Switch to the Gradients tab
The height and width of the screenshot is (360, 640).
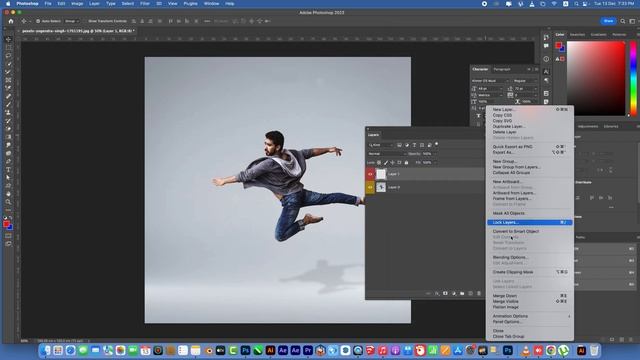point(598,35)
